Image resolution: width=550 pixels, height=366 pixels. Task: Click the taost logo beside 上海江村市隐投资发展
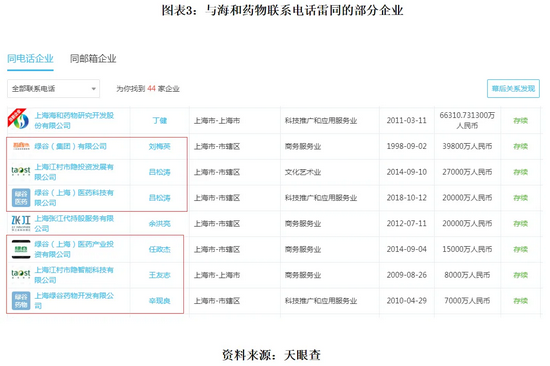(x=21, y=171)
